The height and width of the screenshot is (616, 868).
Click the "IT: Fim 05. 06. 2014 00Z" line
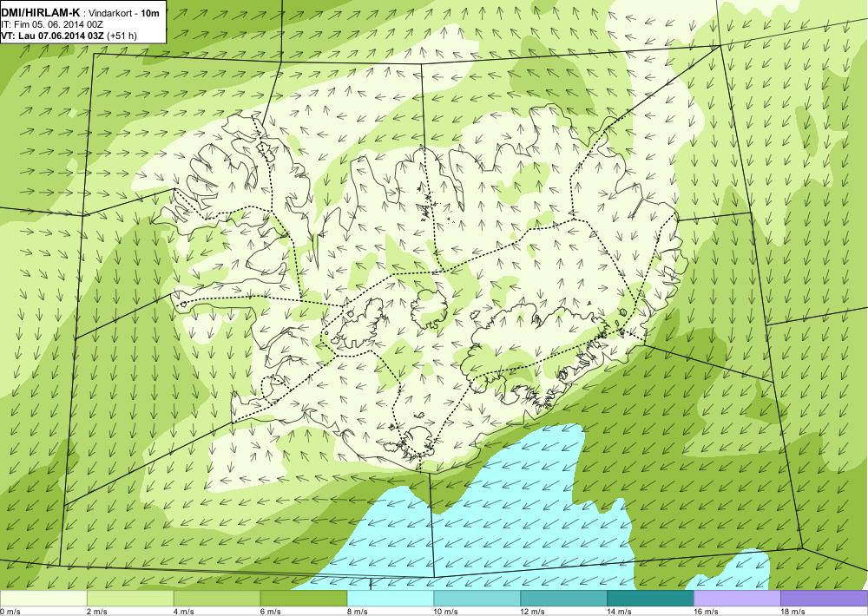[x=53, y=24]
